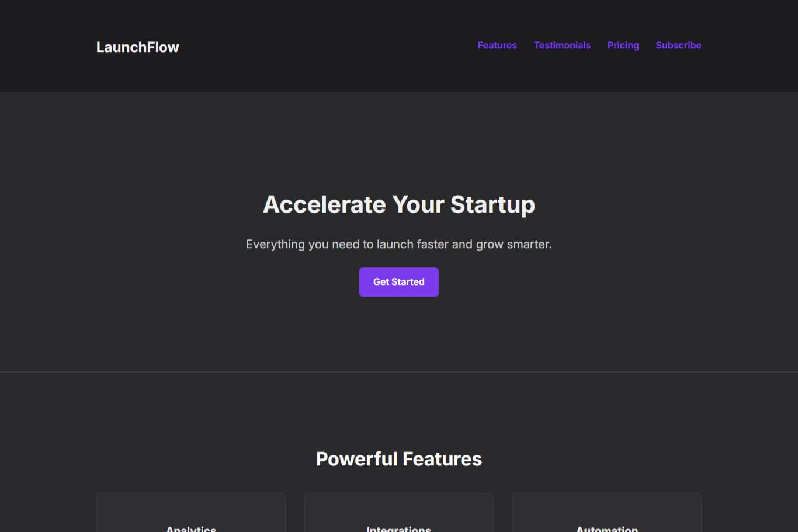The width and height of the screenshot is (798, 532).
Task: Click the word Everything starting the tagline
Action: point(275,244)
